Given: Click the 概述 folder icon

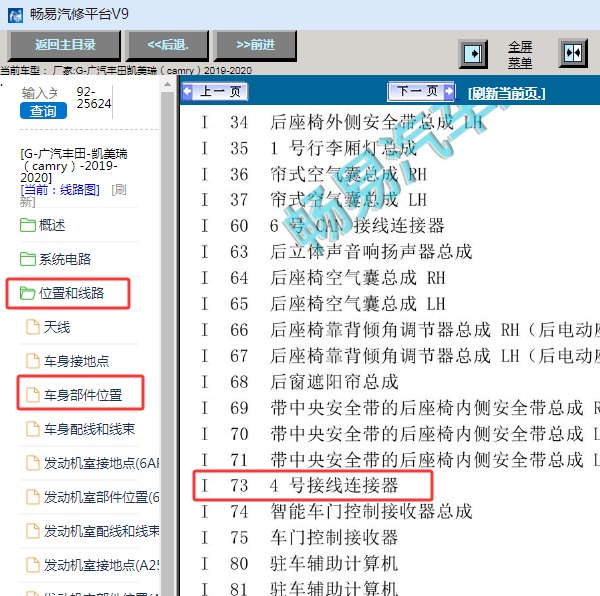Looking at the screenshot, I should coord(28,225).
